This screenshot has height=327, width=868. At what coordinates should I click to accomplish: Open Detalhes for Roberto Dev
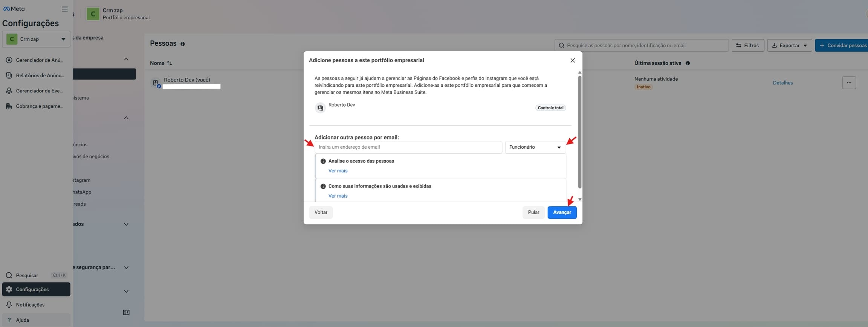click(783, 83)
